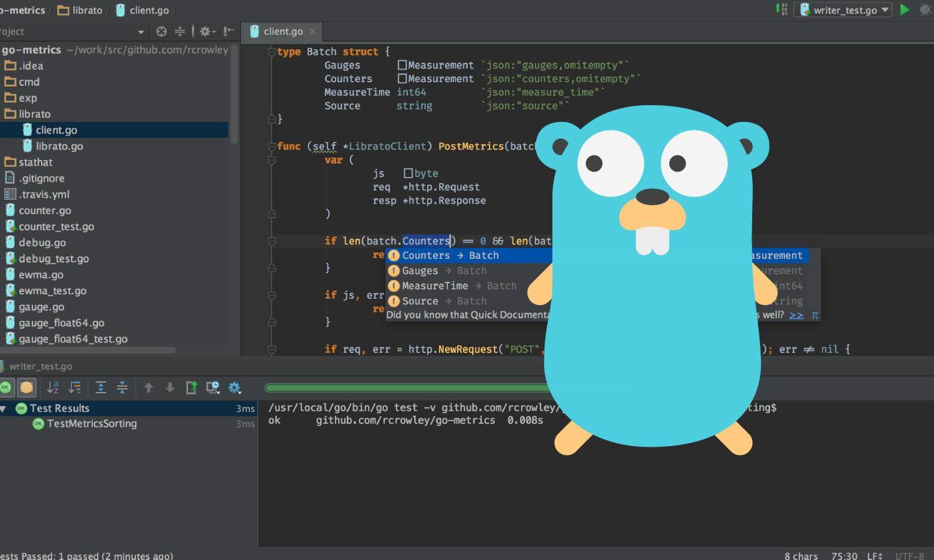Select the librato breadcrumb
The image size is (934, 560).
(80, 10)
